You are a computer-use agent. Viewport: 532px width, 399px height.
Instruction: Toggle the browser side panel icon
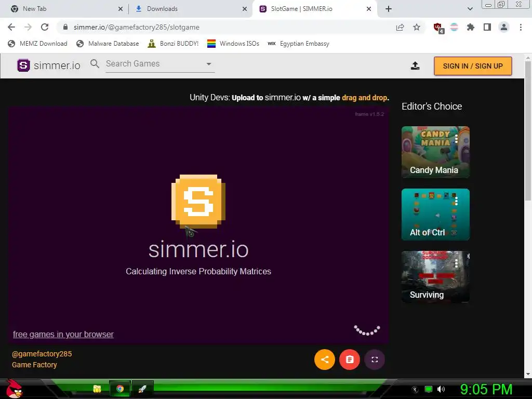[487, 27]
